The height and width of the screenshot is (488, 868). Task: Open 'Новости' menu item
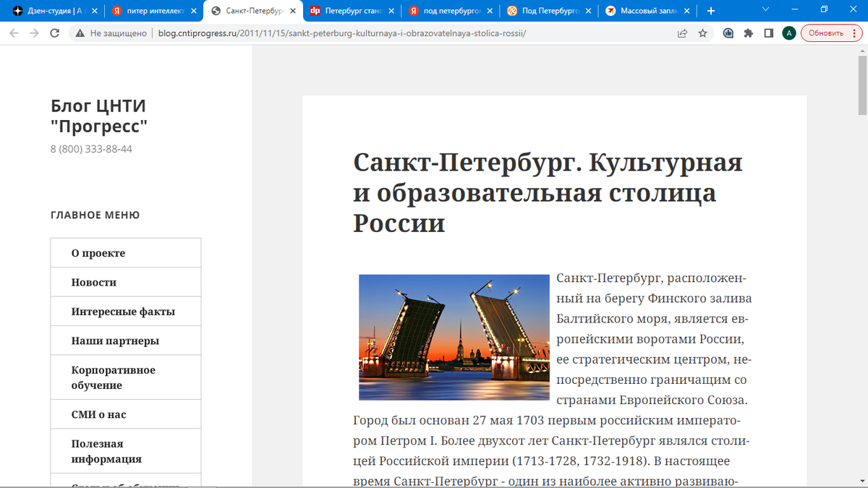tap(126, 282)
